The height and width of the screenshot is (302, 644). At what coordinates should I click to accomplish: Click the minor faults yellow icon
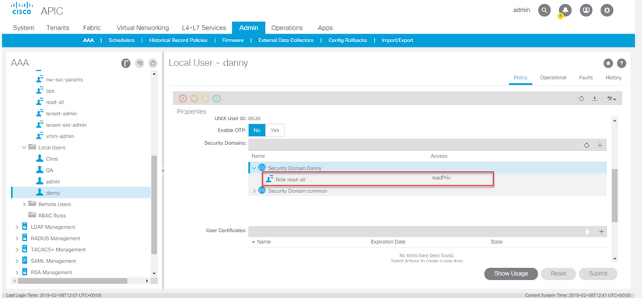click(205, 99)
